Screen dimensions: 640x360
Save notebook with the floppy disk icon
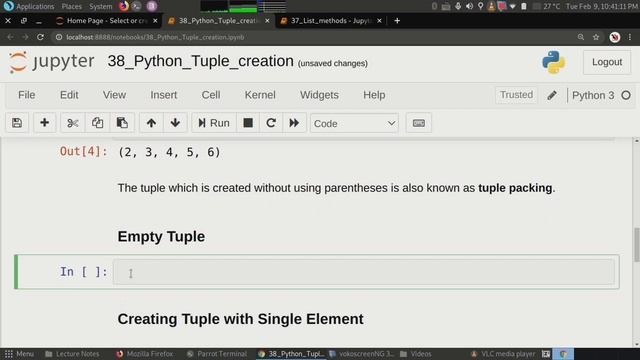pos(17,123)
